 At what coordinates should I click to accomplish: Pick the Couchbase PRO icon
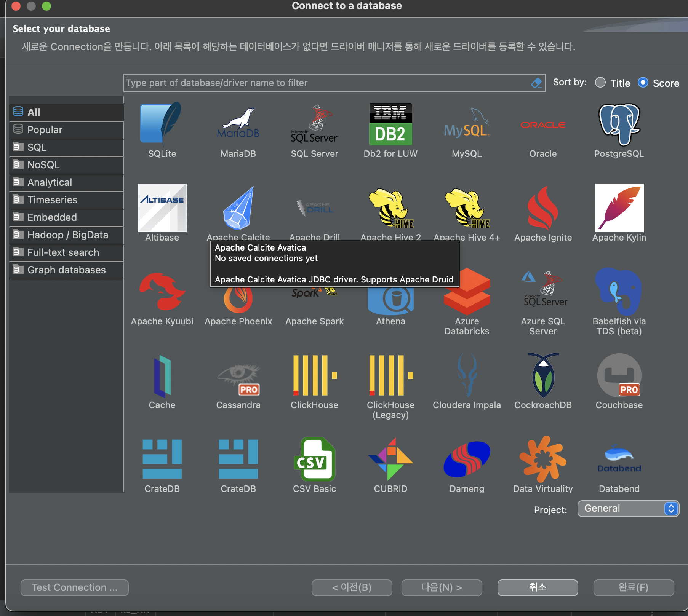click(619, 375)
